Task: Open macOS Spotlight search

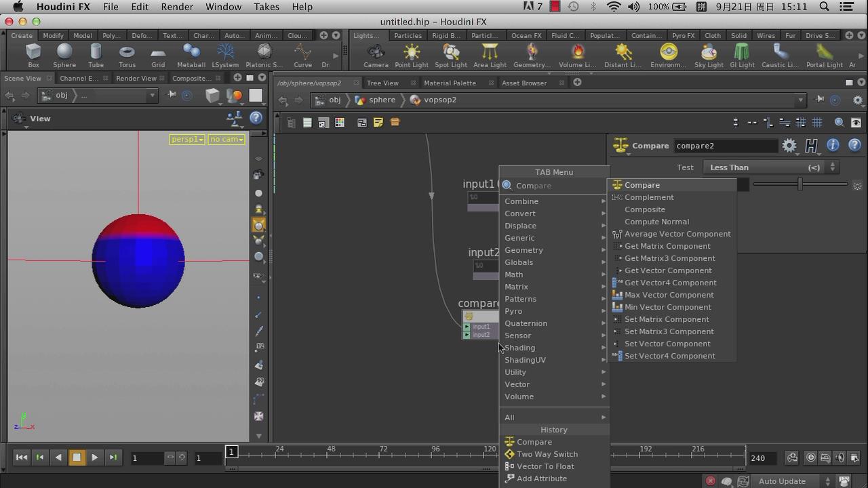Action: click(x=825, y=7)
